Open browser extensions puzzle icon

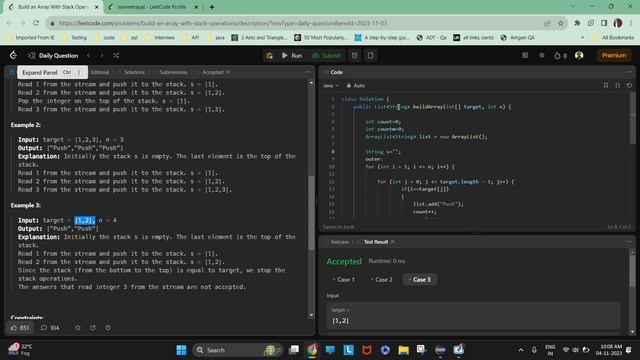coord(577,23)
